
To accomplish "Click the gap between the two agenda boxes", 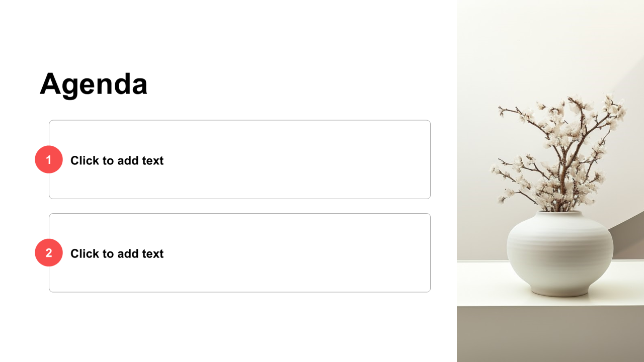I will pos(239,206).
